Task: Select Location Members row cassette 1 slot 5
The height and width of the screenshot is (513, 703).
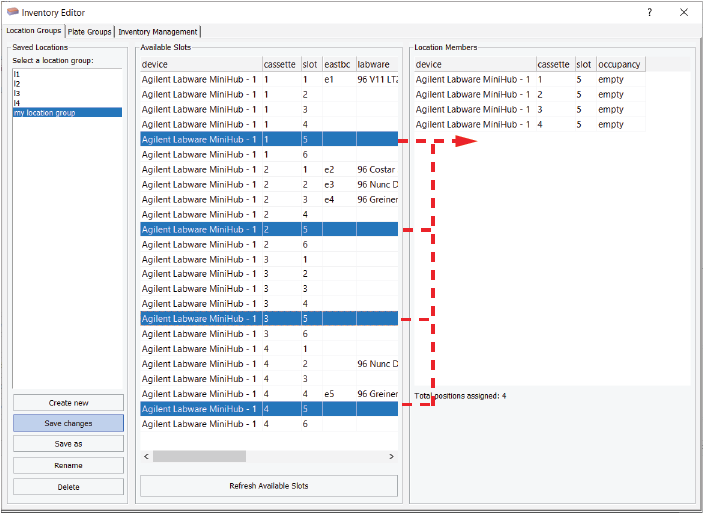Action: pyautogui.click(x=530, y=79)
